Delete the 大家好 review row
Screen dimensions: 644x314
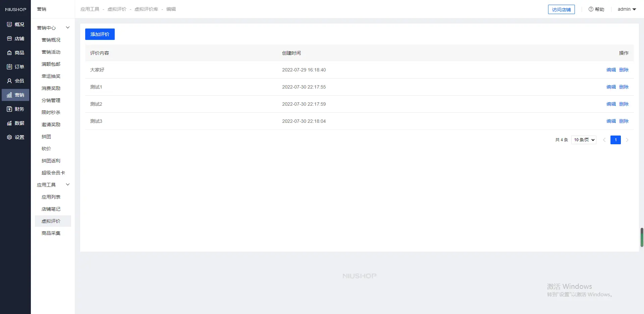[x=624, y=70]
